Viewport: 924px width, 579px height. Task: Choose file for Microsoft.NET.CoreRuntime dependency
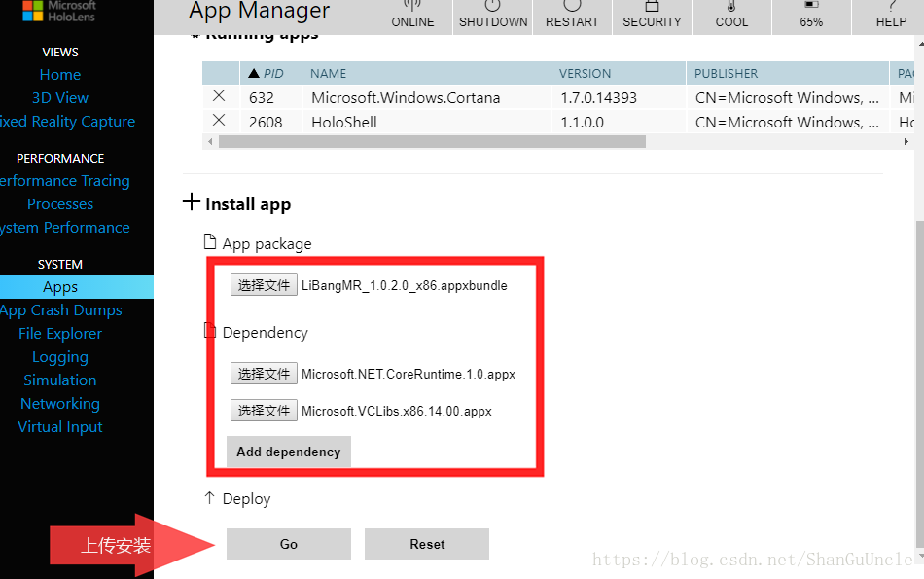coord(264,374)
